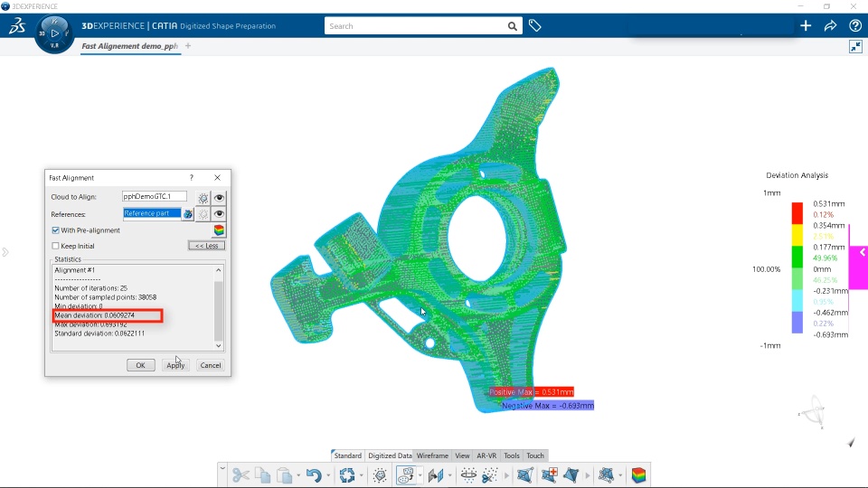Add a new tab with plus button
The width and height of the screenshot is (868, 488).
[x=188, y=46]
